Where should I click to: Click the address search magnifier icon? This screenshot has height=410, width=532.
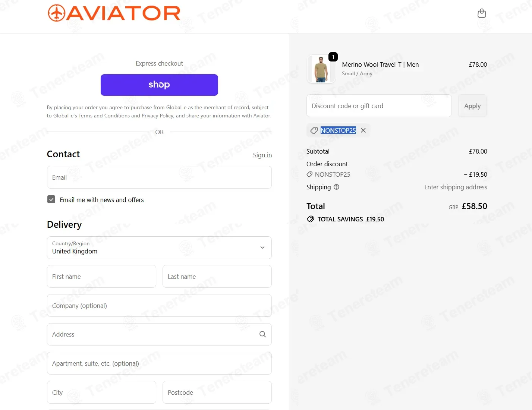[262, 334]
